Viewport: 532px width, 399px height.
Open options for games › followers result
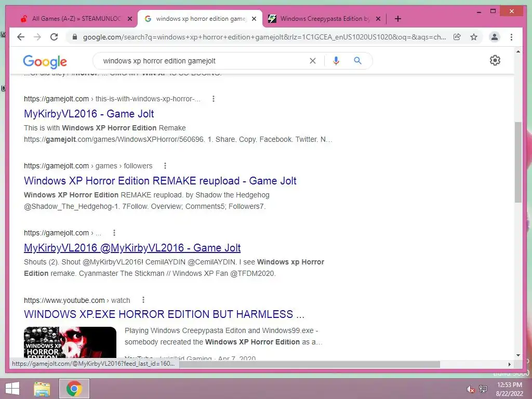(x=165, y=166)
